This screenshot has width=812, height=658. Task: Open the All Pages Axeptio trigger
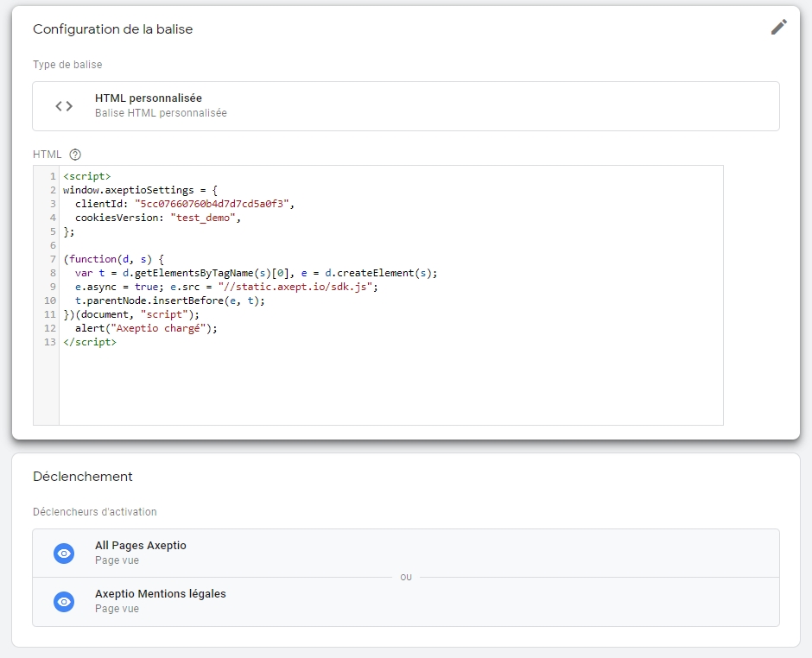406,553
